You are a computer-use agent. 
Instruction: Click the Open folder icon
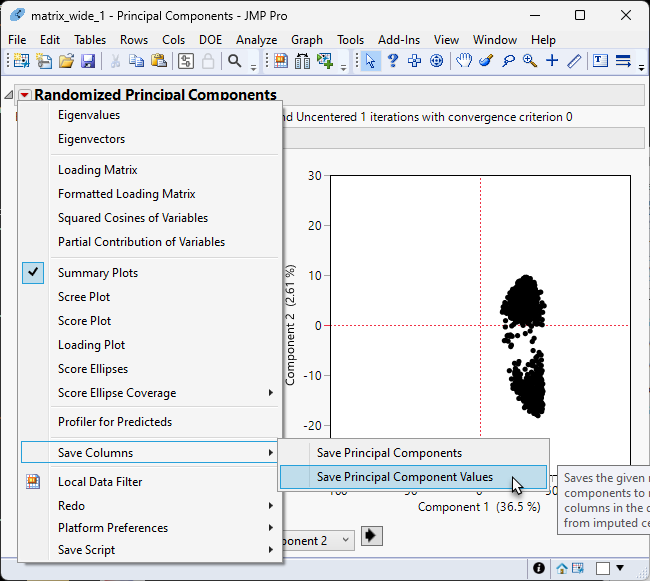tap(66, 61)
